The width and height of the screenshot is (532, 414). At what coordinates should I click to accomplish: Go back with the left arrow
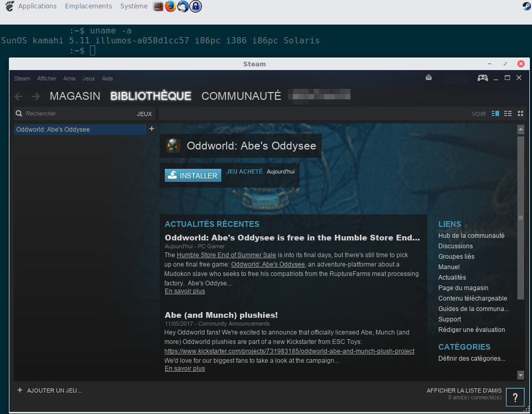(x=19, y=97)
